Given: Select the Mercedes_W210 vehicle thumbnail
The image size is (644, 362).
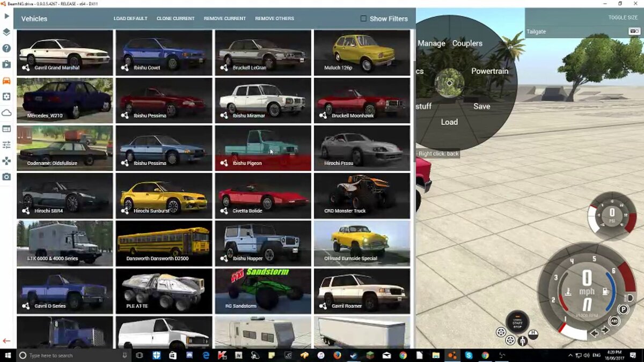Looking at the screenshot, I should 65,100.
